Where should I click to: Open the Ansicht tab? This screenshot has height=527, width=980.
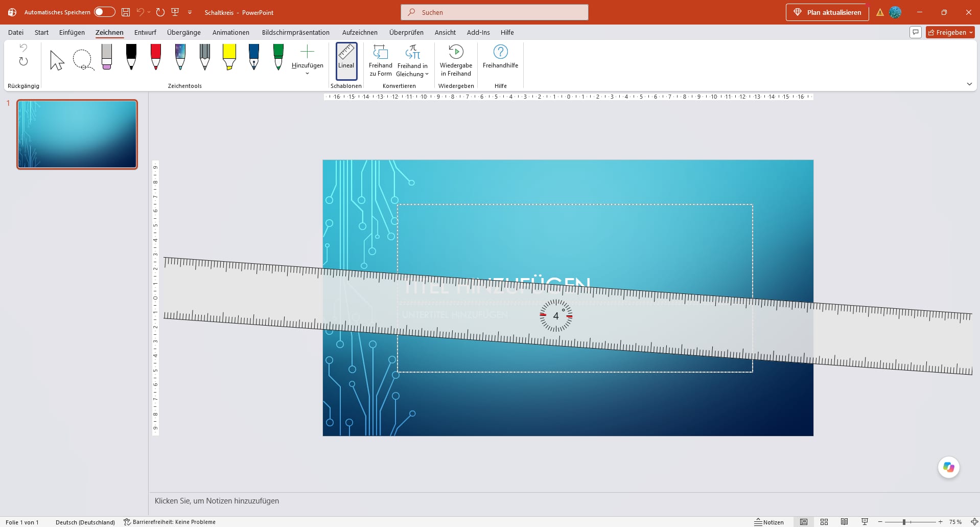pyautogui.click(x=445, y=32)
